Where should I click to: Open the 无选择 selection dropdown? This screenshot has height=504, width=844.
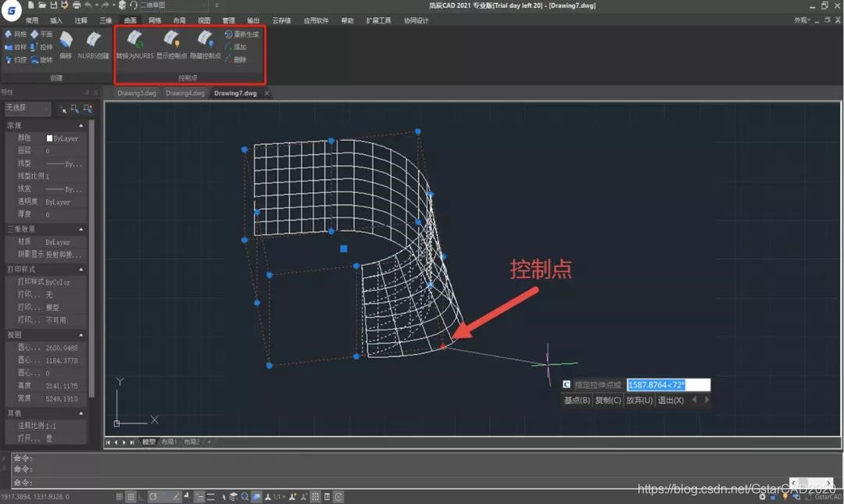(x=28, y=109)
